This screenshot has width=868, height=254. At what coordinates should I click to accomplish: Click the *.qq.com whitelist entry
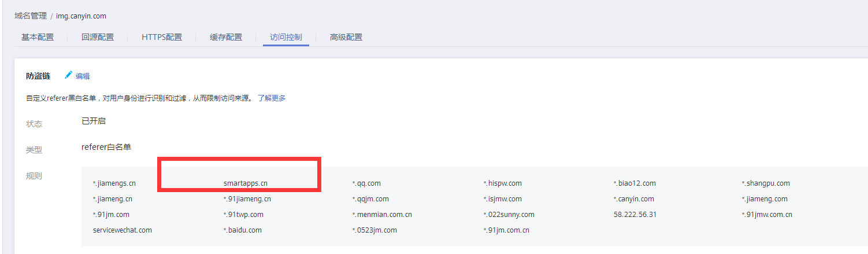(x=367, y=183)
